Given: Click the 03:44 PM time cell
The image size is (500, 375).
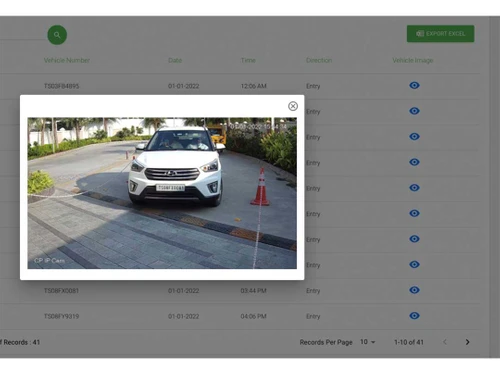Looking at the screenshot, I should click(x=253, y=291).
